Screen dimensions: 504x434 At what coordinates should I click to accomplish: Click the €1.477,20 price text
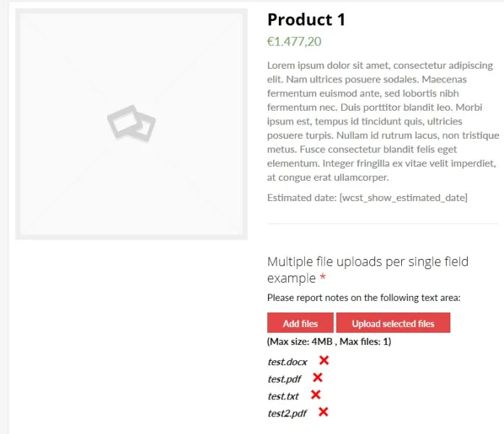294,42
